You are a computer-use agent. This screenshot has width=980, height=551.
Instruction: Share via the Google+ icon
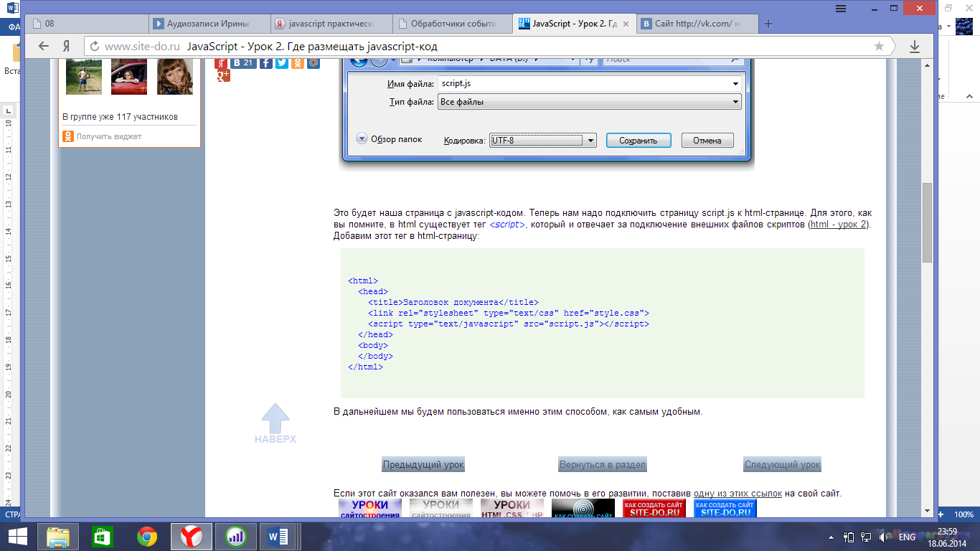pos(223,75)
